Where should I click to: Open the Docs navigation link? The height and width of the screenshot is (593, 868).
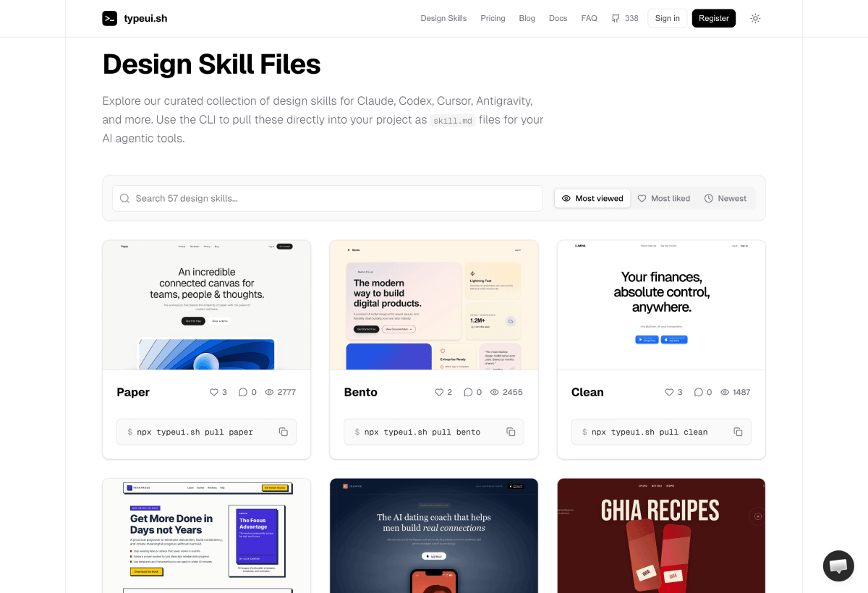(558, 18)
